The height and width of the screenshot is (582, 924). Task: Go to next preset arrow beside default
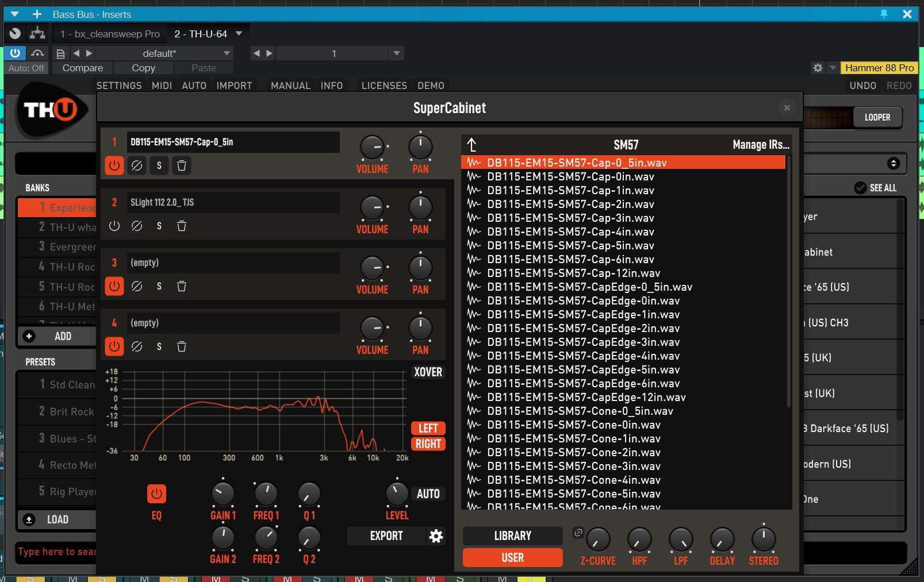tap(89, 53)
